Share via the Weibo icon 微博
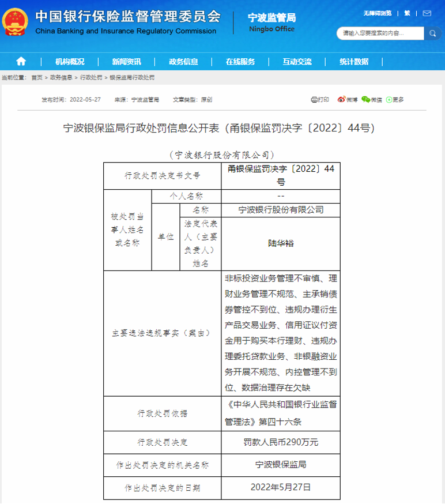Image resolution: width=445 pixels, height=504 pixels. (x=348, y=100)
